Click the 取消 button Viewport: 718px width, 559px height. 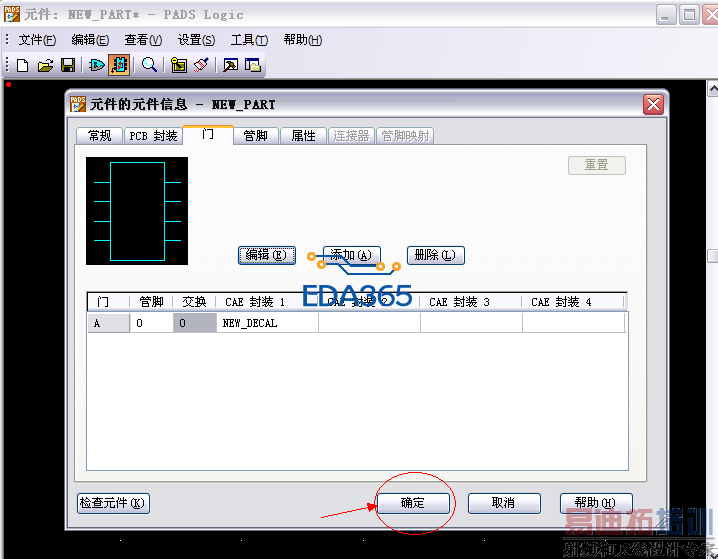coord(504,503)
